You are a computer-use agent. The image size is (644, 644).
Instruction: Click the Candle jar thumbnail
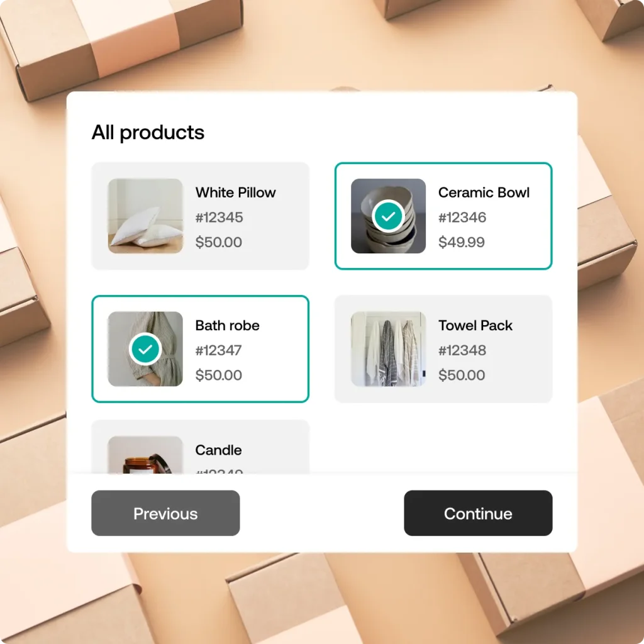145,455
